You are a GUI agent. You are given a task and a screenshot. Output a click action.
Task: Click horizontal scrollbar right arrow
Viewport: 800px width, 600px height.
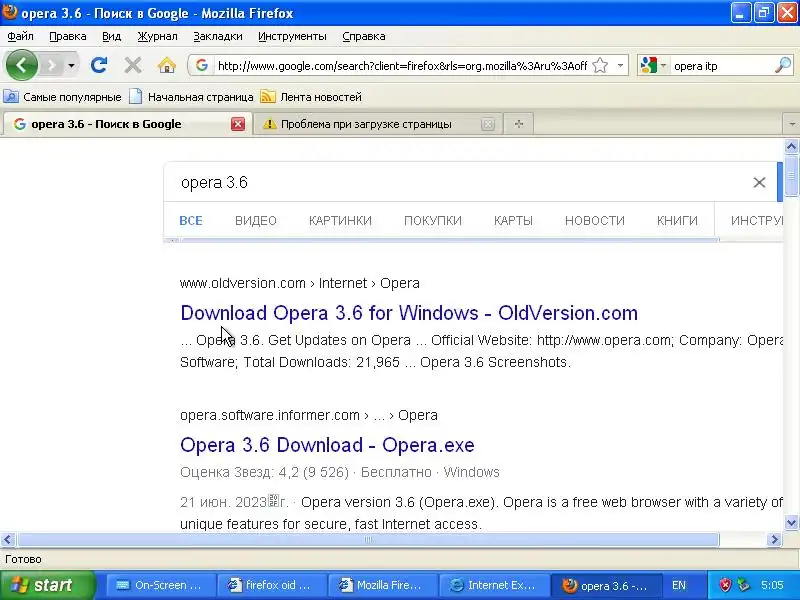point(774,539)
